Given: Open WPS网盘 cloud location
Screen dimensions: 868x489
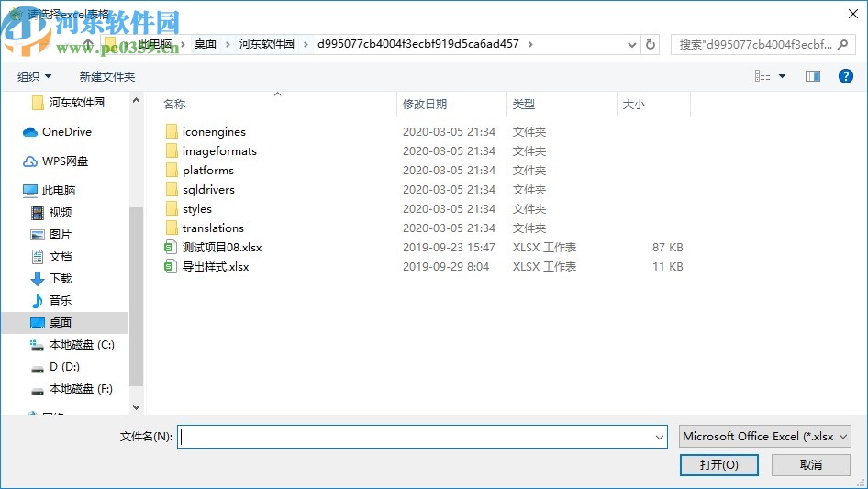Looking at the screenshot, I should (x=55, y=161).
